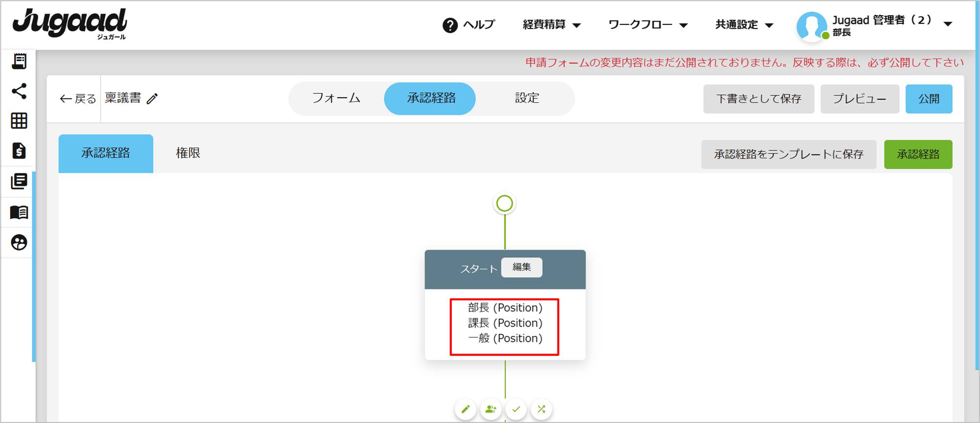The width and height of the screenshot is (980, 423).
Task: Click the green checkmark step icon
Action: pyautogui.click(x=516, y=409)
